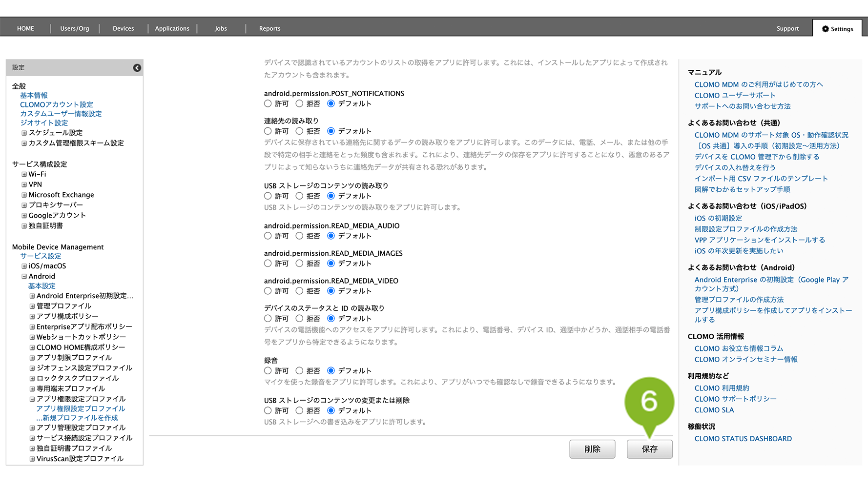Collapse アプリ権限設定プロファイル minus icon
This screenshot has width=868, height=488.
point(32,399)
